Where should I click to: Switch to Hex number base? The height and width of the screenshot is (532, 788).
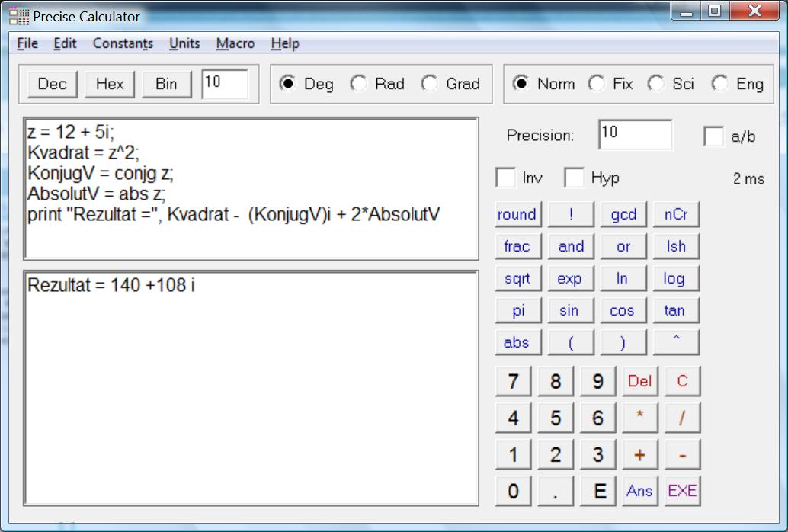click(x=110, y=84)
